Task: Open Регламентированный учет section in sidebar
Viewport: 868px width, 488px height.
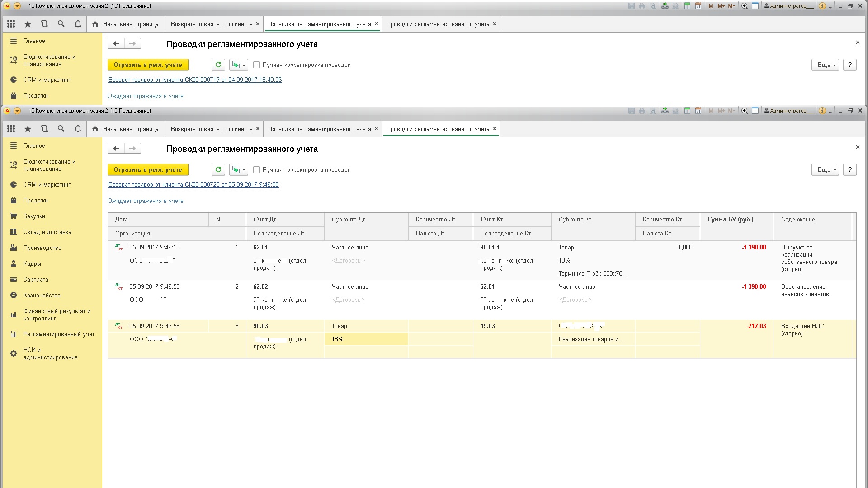Action: tap(59, 334)
